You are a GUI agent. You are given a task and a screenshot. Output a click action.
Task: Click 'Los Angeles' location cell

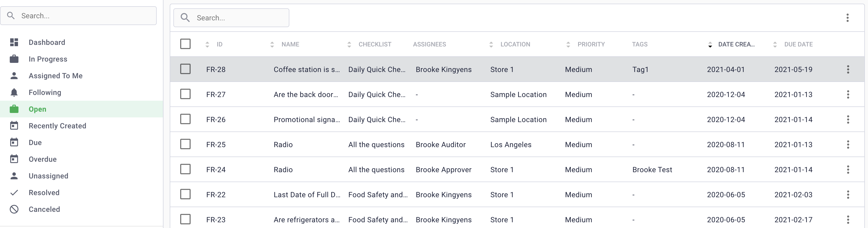(x=511, y=145)
